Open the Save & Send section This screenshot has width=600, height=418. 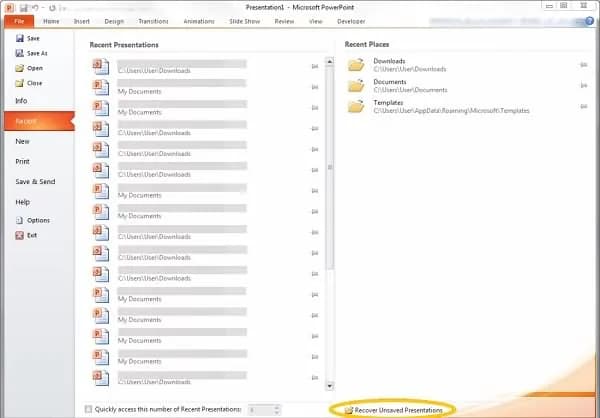(35, 181)
